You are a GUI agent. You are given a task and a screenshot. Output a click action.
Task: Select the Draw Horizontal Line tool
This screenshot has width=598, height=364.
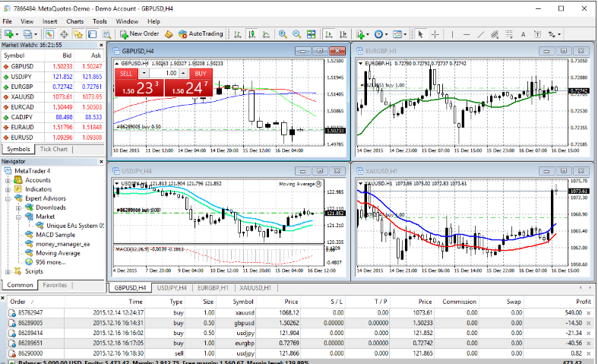tap(467, 34)
